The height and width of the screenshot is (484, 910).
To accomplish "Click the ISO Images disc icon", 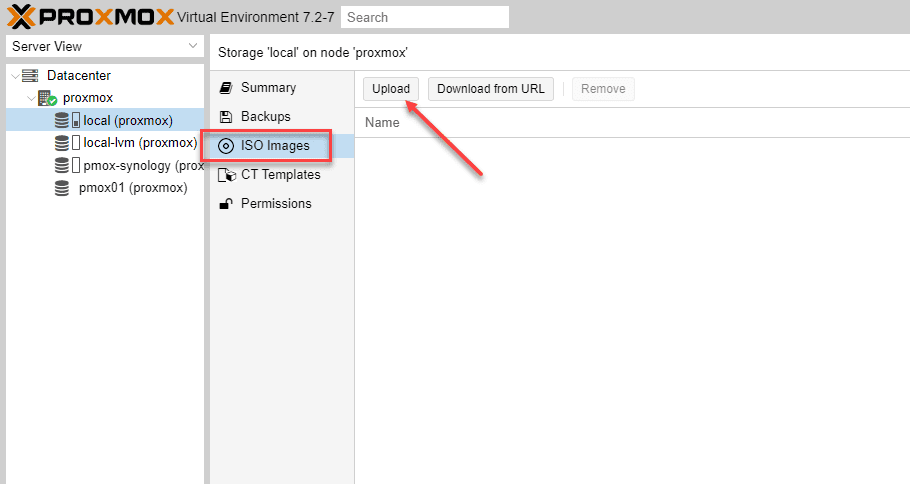I will (x=226, y=146).
